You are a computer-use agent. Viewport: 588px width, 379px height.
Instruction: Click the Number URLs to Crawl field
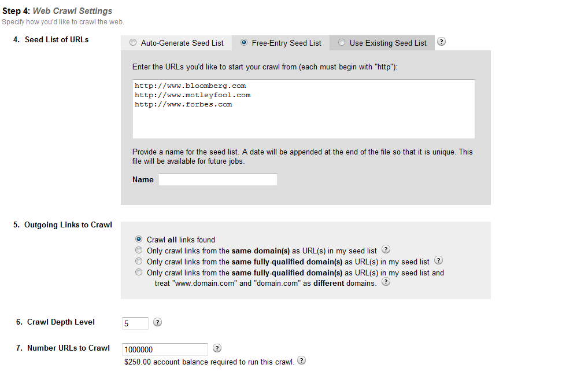pyautogui.click(x=165, y=349)
